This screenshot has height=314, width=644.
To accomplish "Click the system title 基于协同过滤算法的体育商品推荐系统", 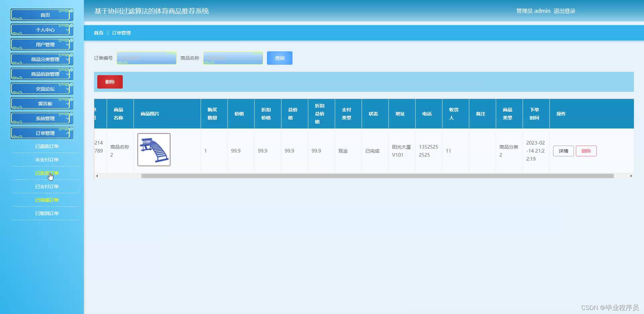I will pyautogui.click(x=152, y=11).
